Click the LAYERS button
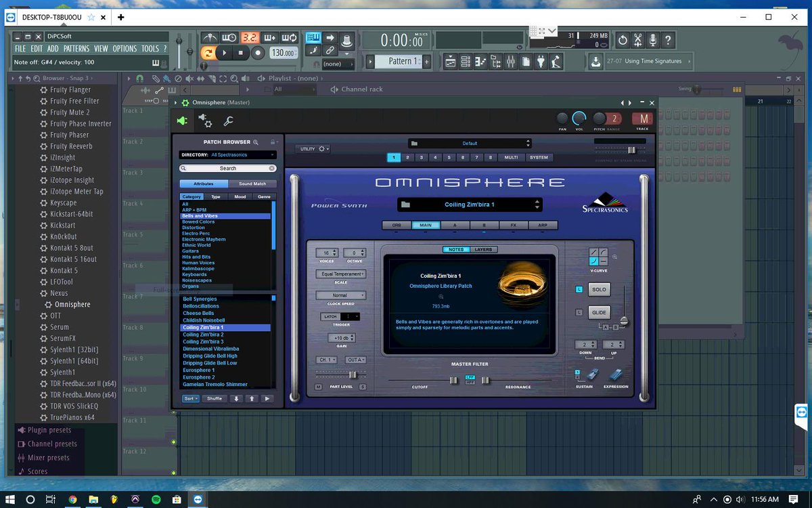The width and height of the screenshot is (812, 508). pyautogui.click(x=483, y=249)
